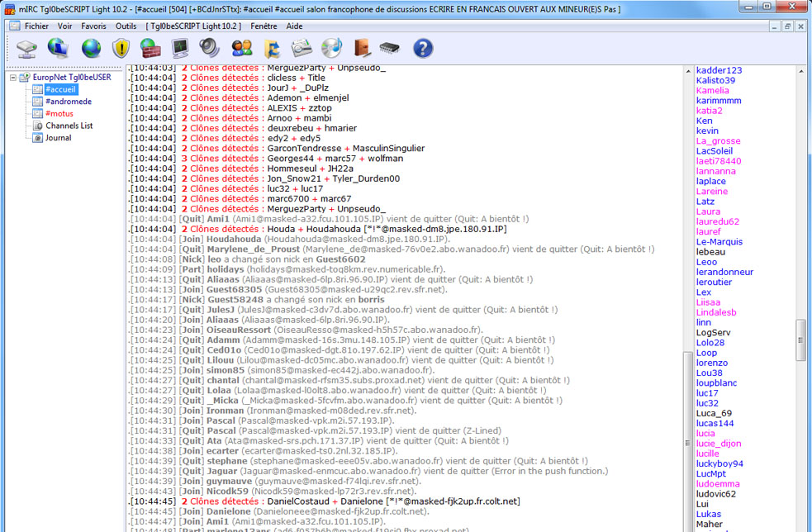Minimize the inner channel window

[x=774, y=26]
